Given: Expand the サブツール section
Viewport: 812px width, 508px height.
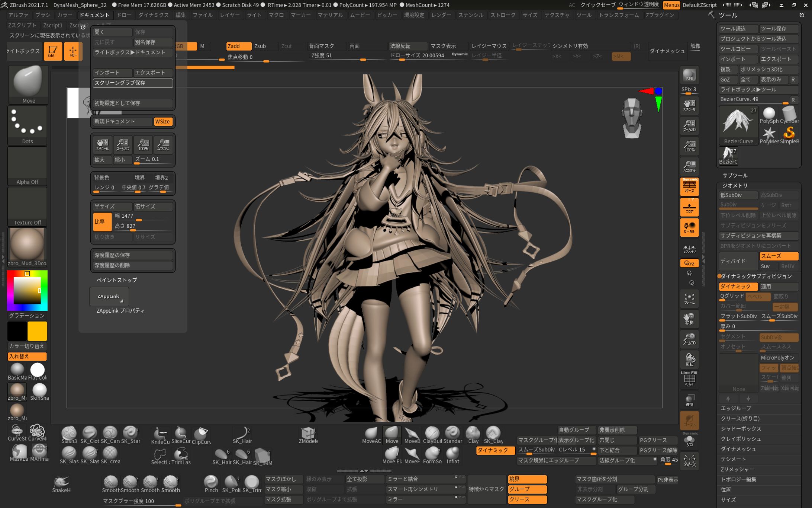Looking at the screenshot, I should (x=735, y=175).
